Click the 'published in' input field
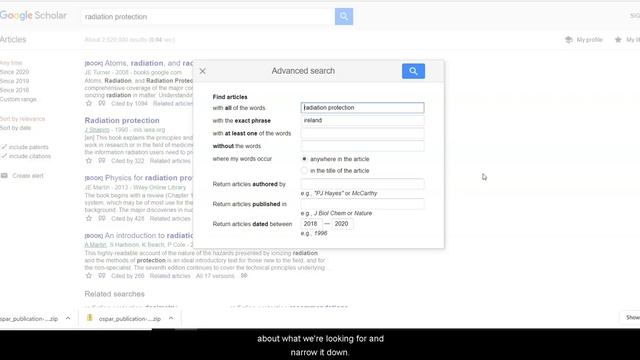640x360 pixels. (x=362, y=204)
